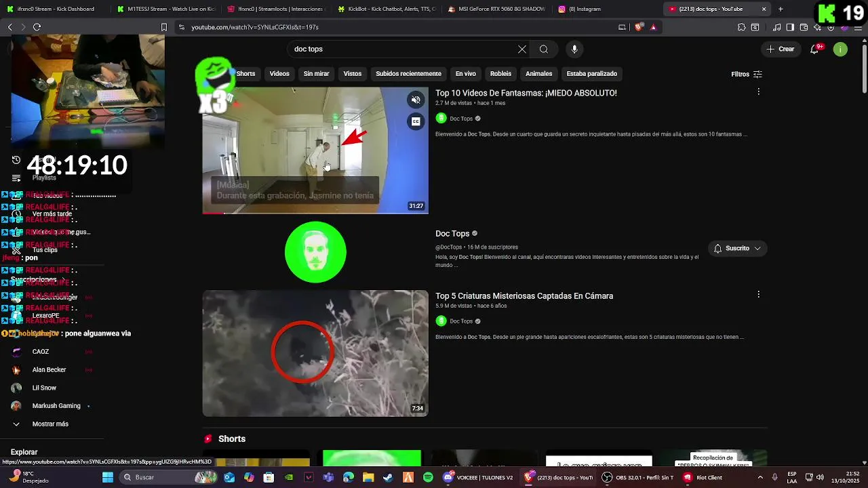Select the Videos filter chip

(279, 73)
